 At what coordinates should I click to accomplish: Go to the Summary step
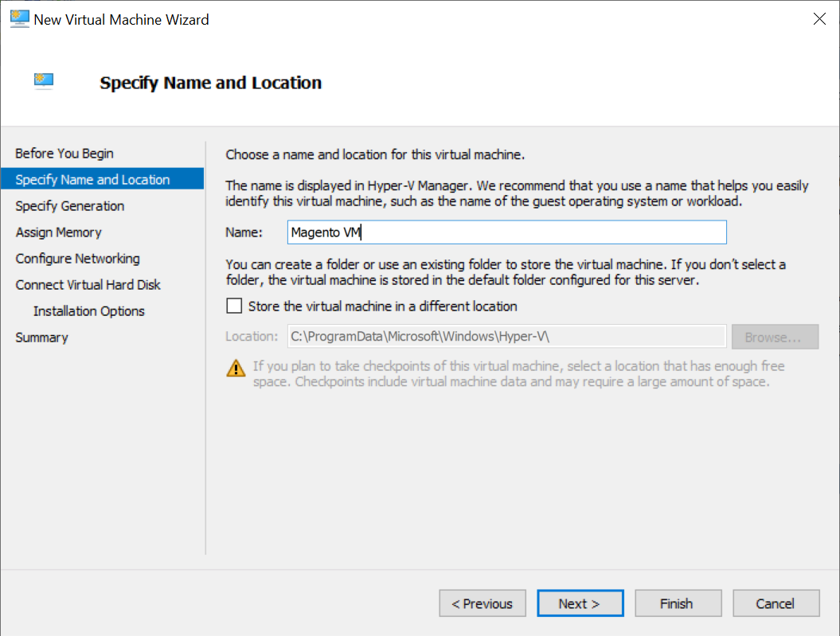coord(42,337)
